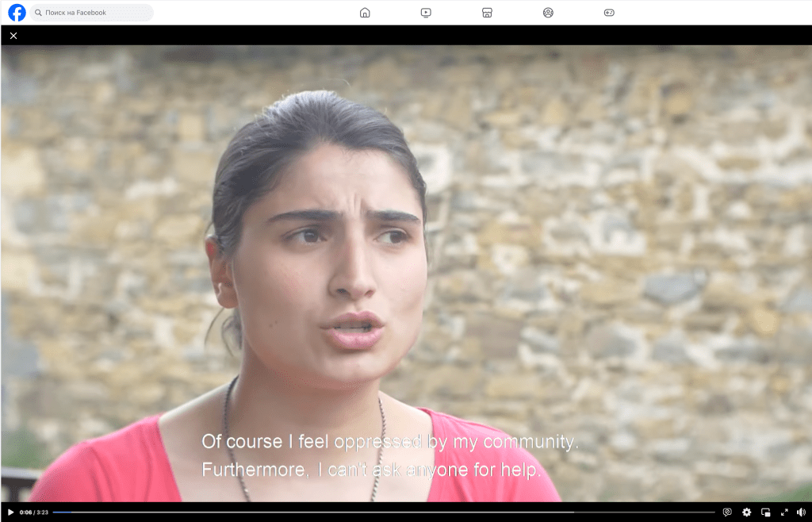This screenshot has height=522, width=812.
Task: Toggle video captions icon
Action: coord(727,512)
